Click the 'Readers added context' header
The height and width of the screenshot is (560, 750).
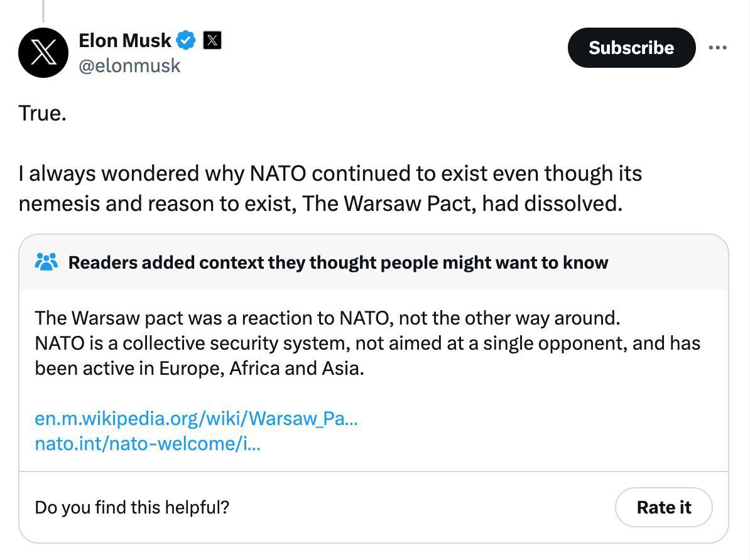pyautogui.click(x=338, y=262)
